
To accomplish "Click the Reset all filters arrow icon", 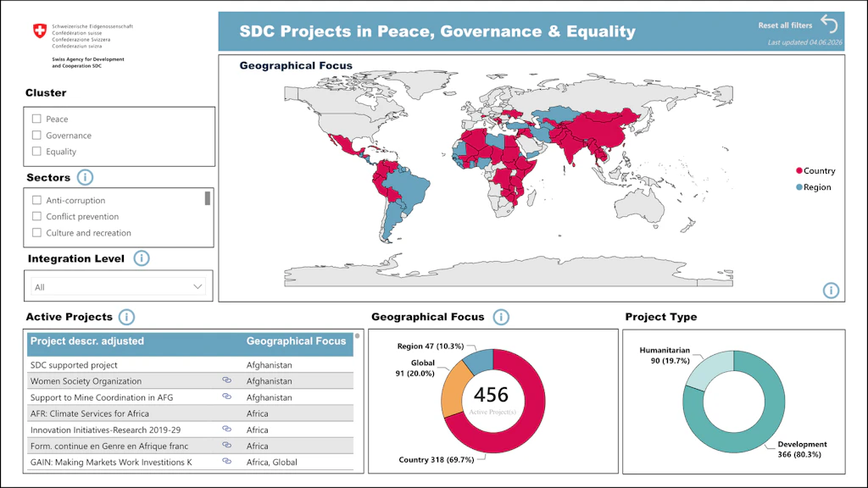I will pos(829,24).
